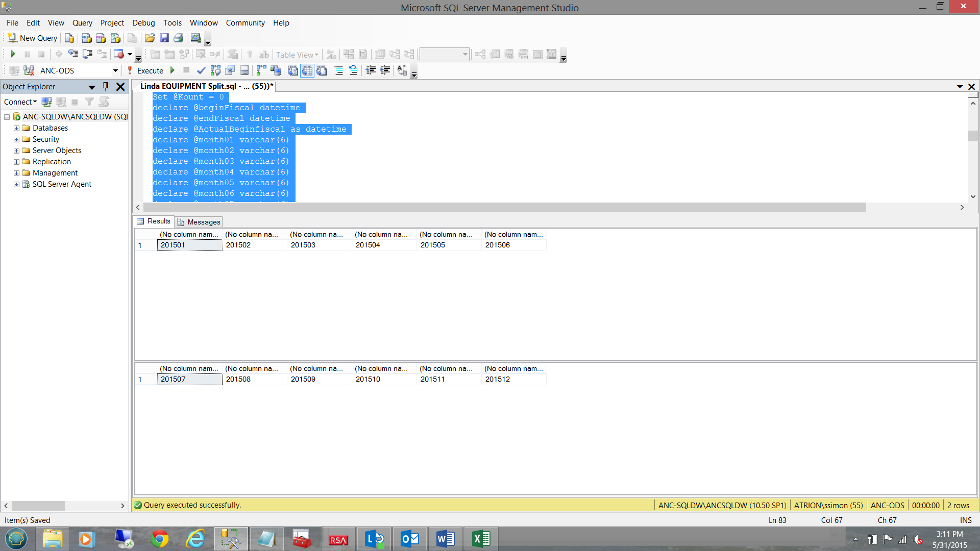The height and width of the screenshot is (551, 980).
Task: Click the Increase Indent icon
Action: (x=385, y=71)
